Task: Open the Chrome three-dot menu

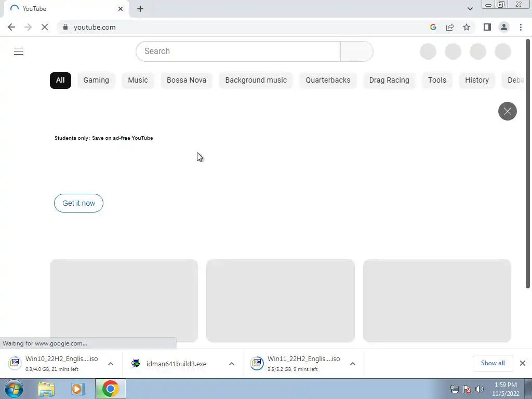Action: (521, 27)
